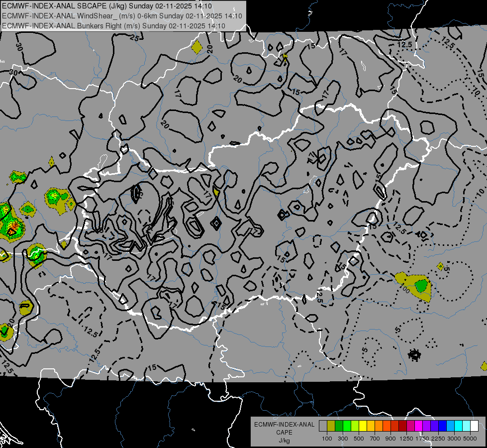Click the 5000 legend value
The width and height of the screenshot is (487, 448).
click(470, 439)
